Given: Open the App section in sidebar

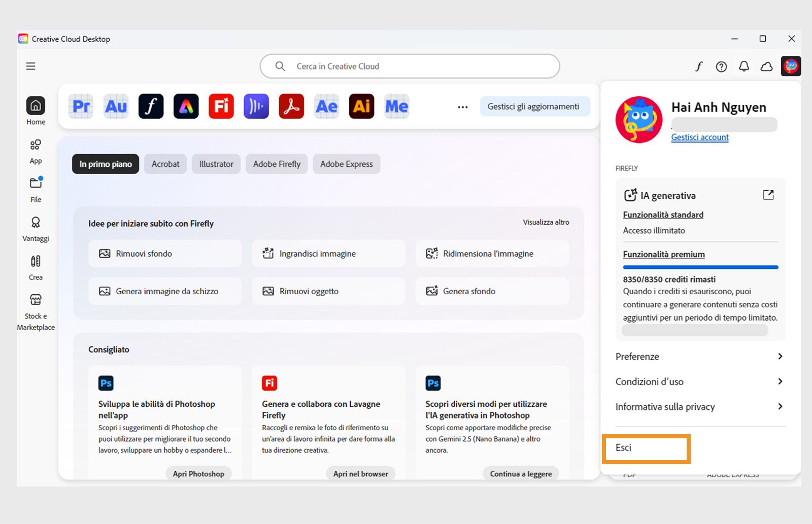Looking at the screenshot, I should tap(36, 152).
